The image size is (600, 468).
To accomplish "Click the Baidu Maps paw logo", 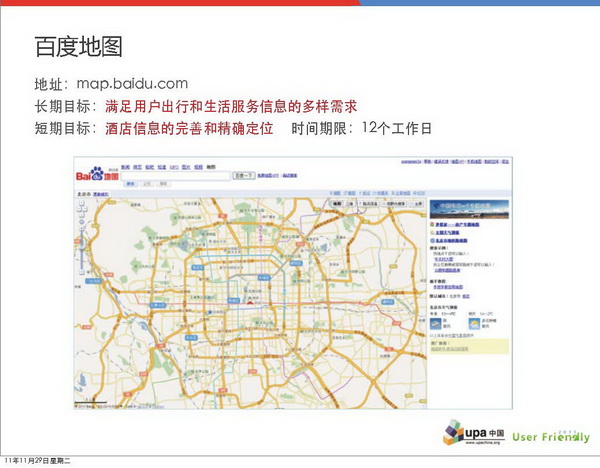I will coord(97,174).
